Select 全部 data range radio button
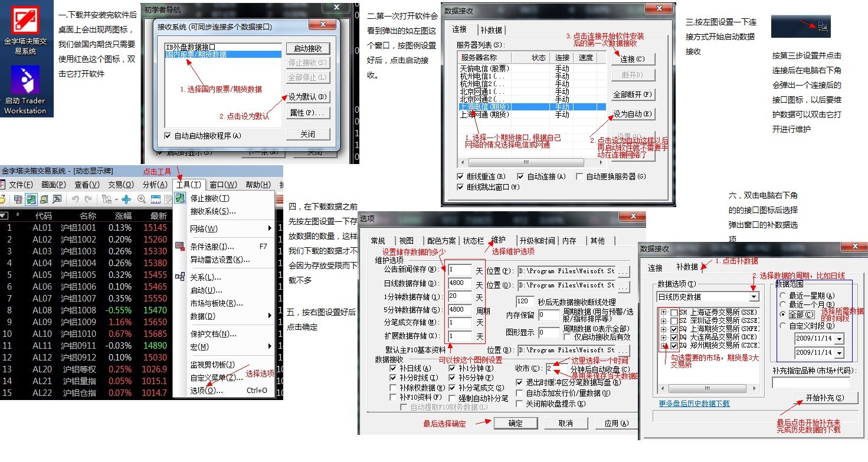The width and height of the screenshot is (868, 462). point(784,315)
